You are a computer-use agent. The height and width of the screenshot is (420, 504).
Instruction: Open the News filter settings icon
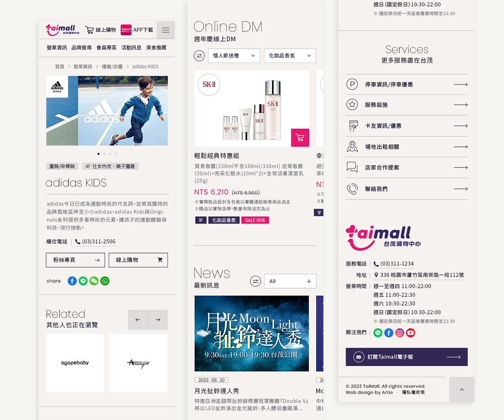255,281
